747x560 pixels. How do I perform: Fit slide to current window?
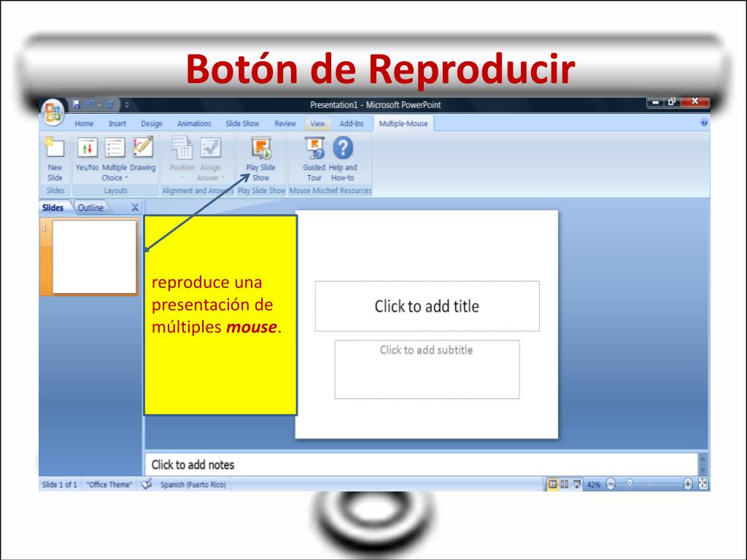(703, 484)
